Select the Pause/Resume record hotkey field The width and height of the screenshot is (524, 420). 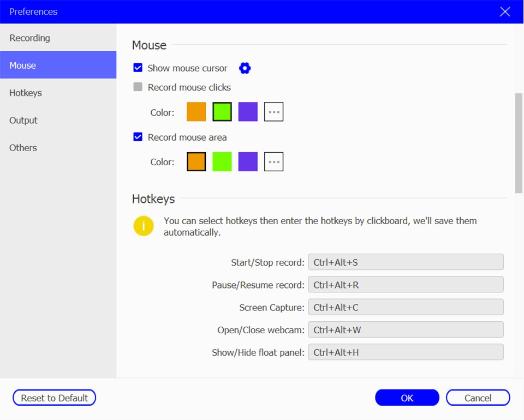coord(406,284)
